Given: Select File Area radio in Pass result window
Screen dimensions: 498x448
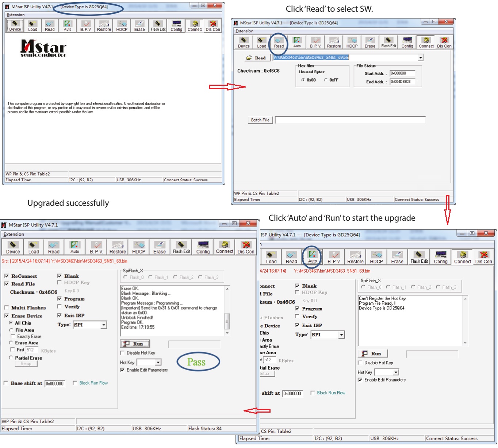Looking at the screenshot, I should [11, 330].
